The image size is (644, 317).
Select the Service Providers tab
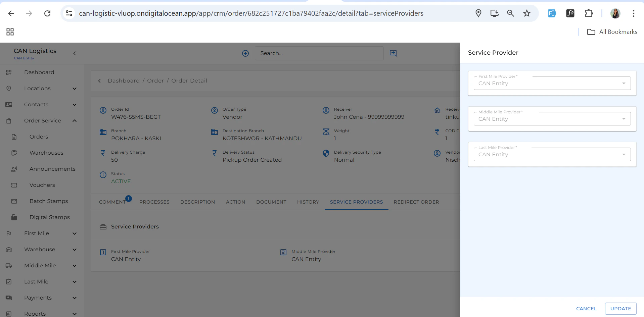(356, 202)
